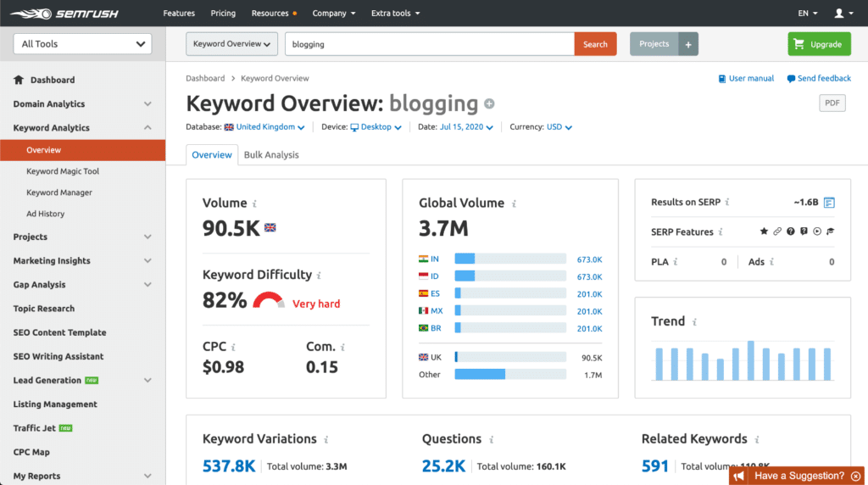Viewport: 868px width, 485px height.
Task: Click the plus icon next to Projects
Action: click(688, 44)
